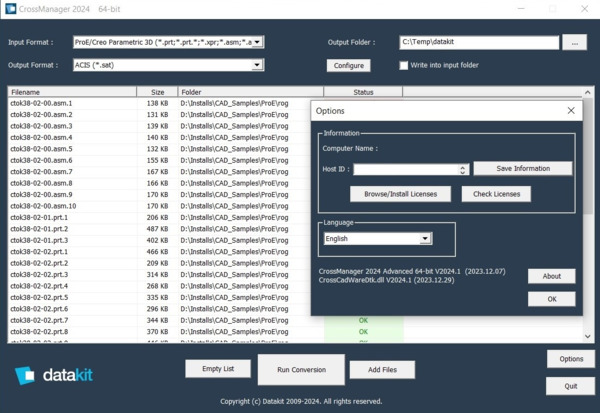Click the CrossManager app icon in title bar

[10, 8]
